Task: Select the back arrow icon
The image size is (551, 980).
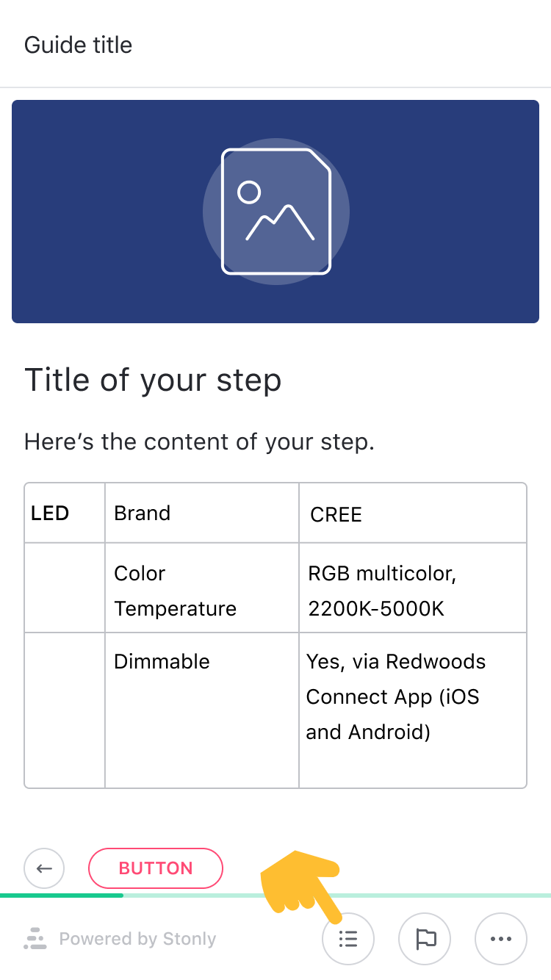Action: 44,868
